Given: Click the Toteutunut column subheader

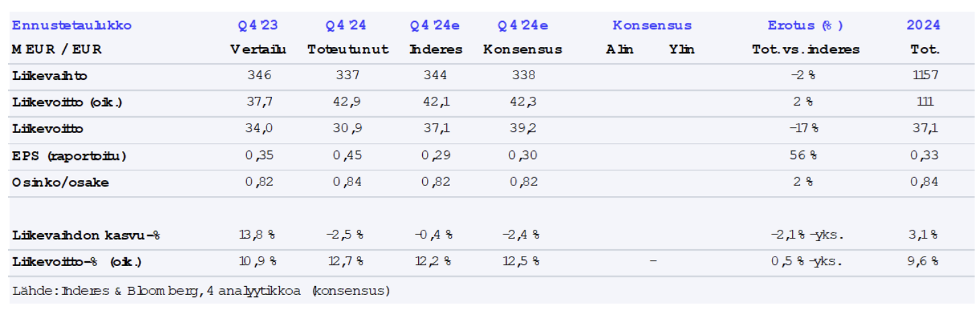Looking at the screenshot, I should 348,49.
